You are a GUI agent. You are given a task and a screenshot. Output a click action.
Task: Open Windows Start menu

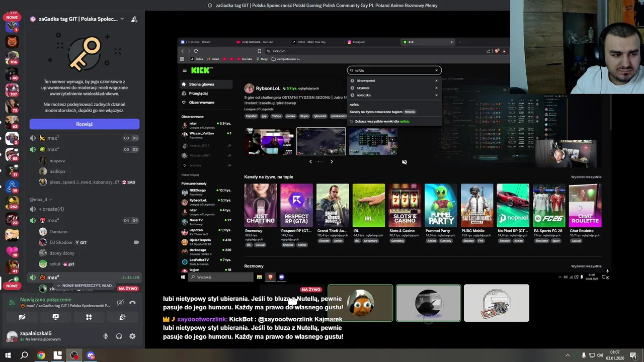(8, 355)
